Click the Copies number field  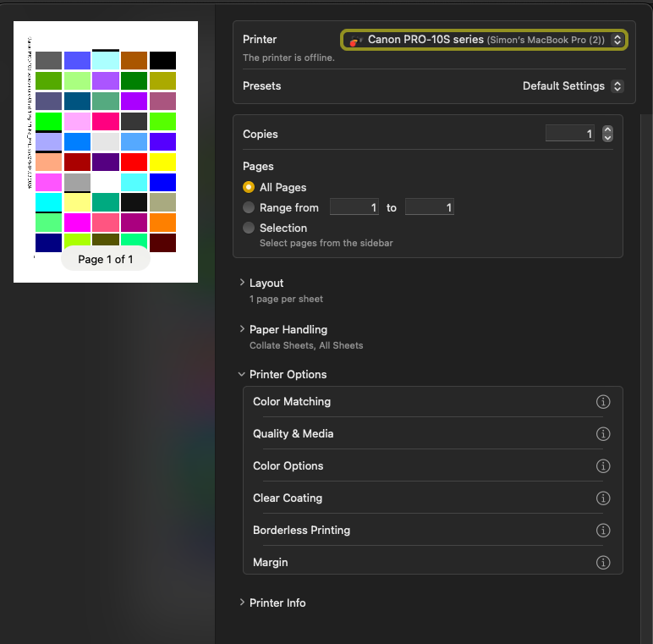click(x=569, y=134)
